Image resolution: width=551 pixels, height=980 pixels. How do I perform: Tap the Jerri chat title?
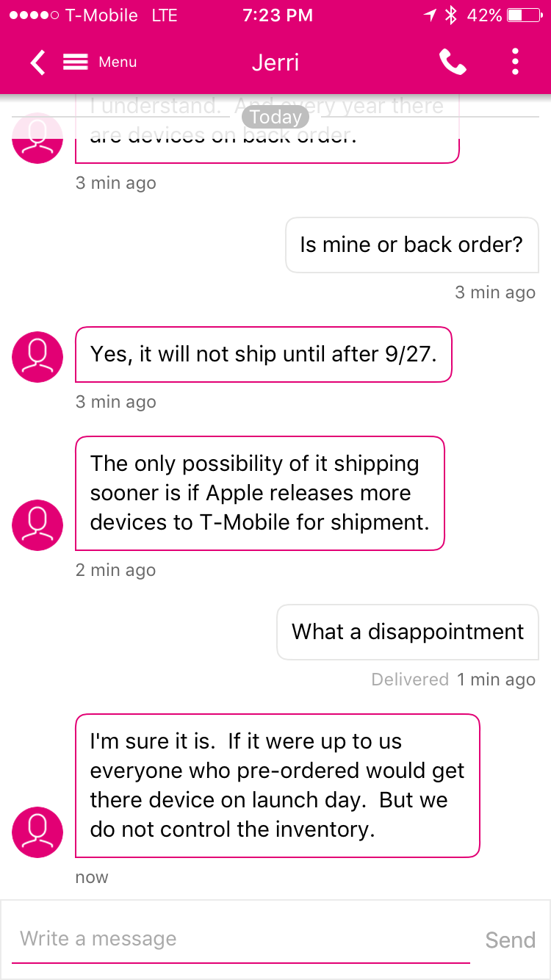click(x=275, y=62)
